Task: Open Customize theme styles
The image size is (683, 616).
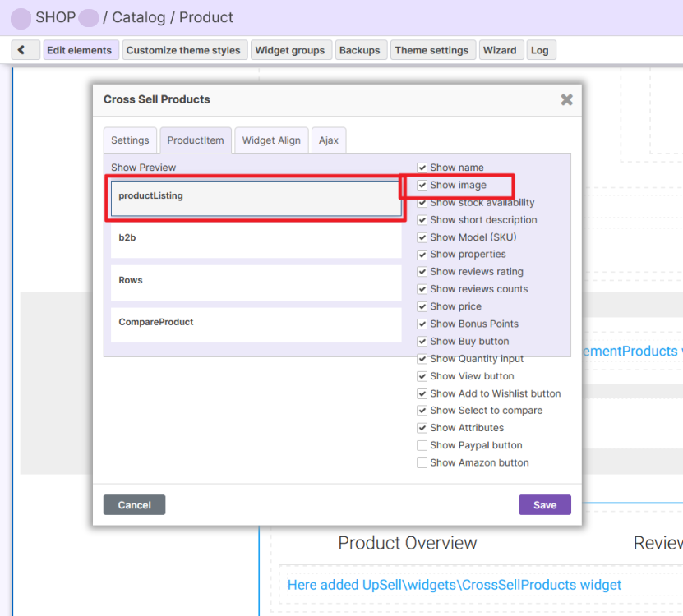Action: (183, 50)
